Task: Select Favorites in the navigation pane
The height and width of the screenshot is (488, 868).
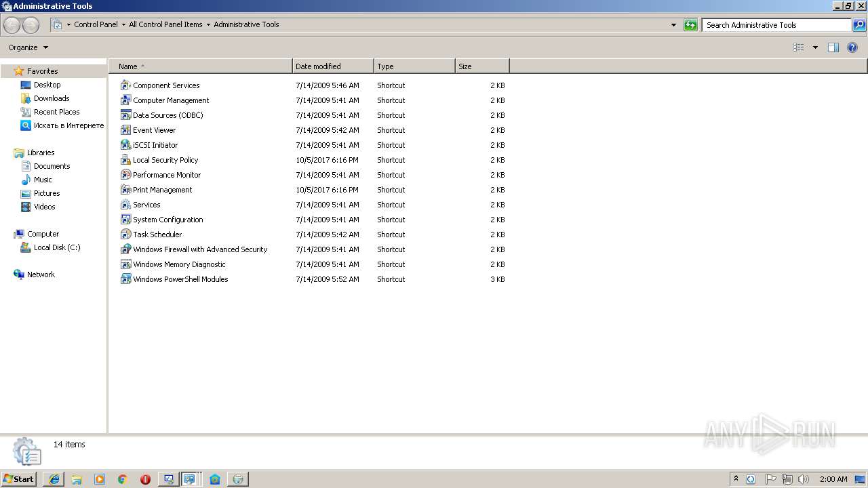Action: (x=42, y=71)
